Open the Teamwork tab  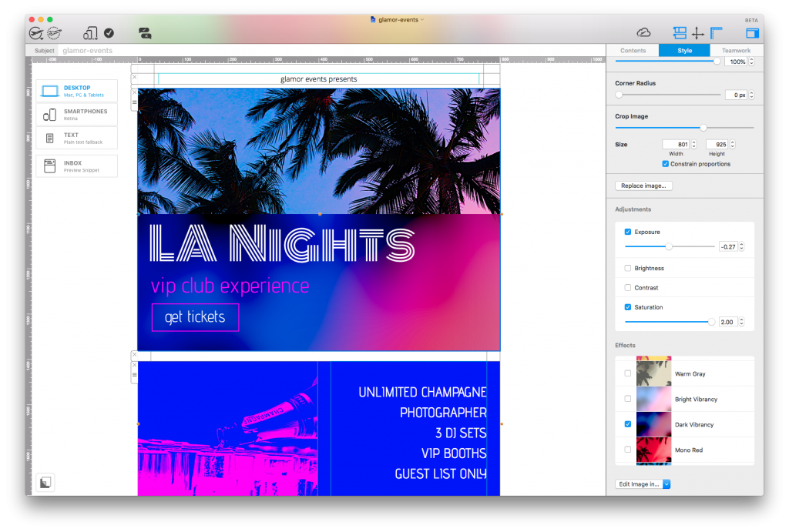pos(736,50)
